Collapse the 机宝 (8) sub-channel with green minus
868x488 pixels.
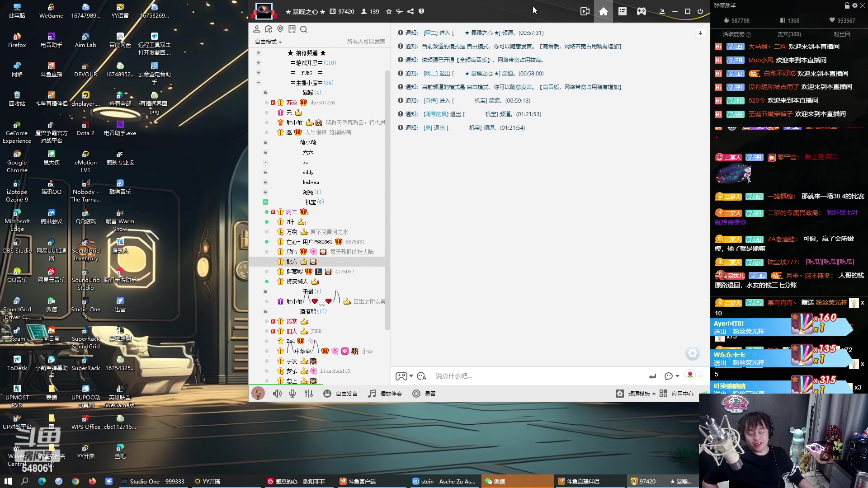point(265,202)
